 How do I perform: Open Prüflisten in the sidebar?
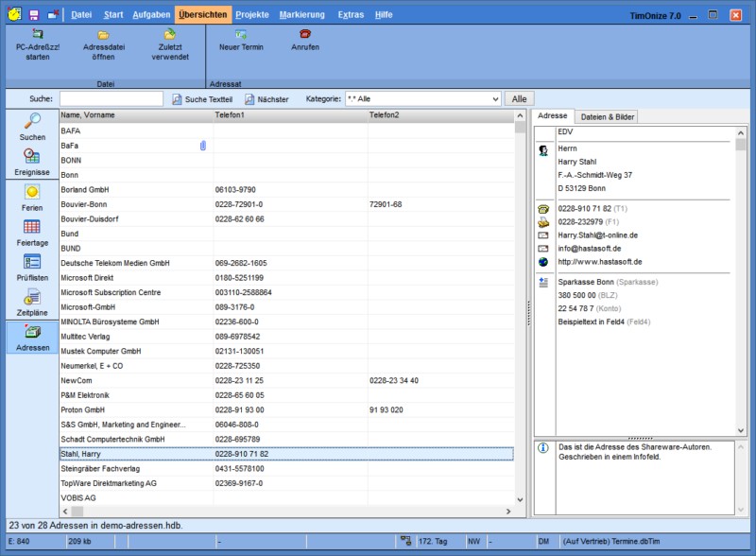(x=32, y=268)
